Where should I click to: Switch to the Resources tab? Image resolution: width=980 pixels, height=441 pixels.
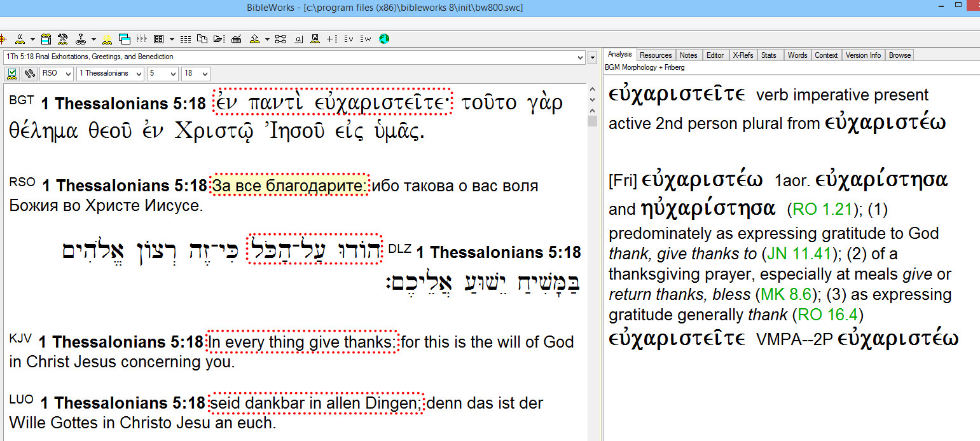click(656, 55)
